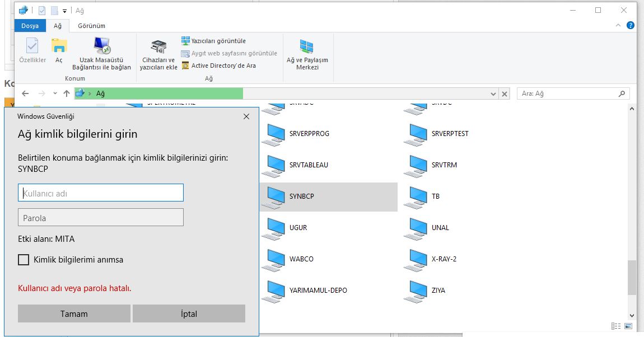Open Ağ ve Paylaşım Merkezi
Screen dimensions: 644x337
(x=307, y=47)
